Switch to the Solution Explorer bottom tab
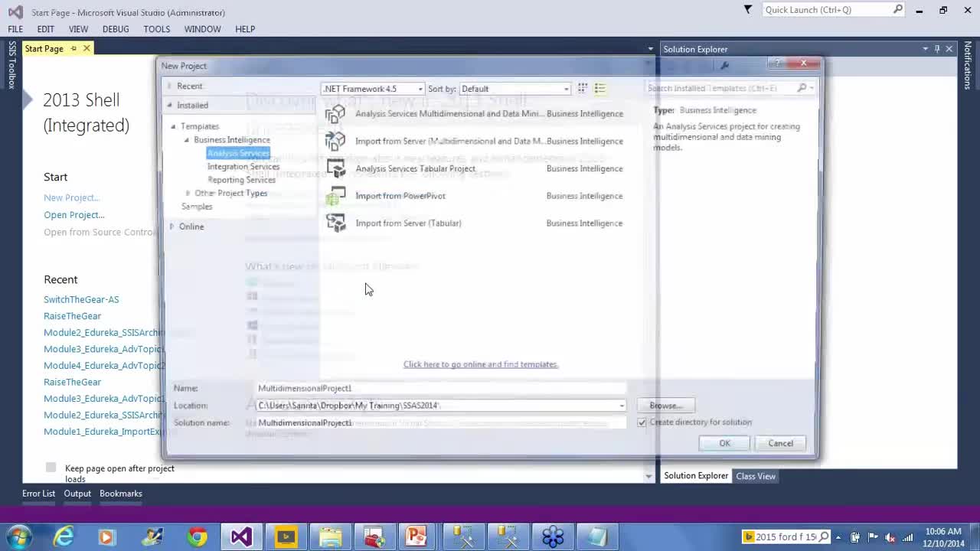This screenshot has width=980, height=551. pyautogui.click(x=696, y=476)
